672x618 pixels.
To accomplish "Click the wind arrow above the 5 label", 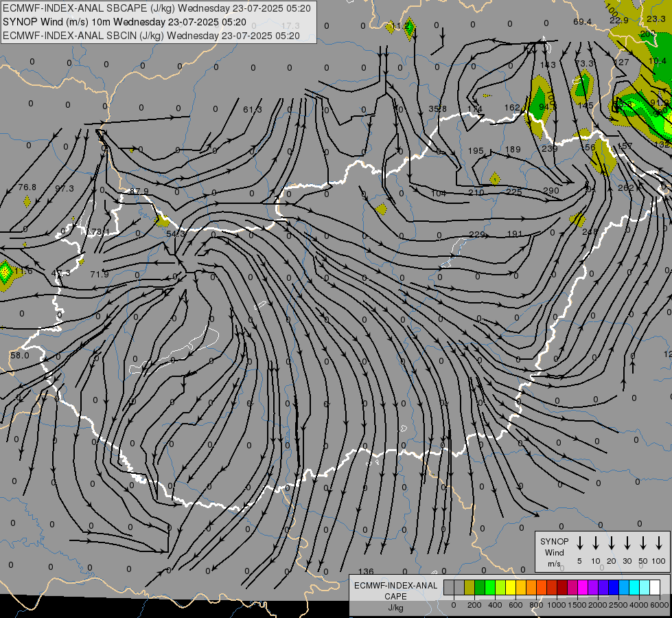I will coord(579,543).
